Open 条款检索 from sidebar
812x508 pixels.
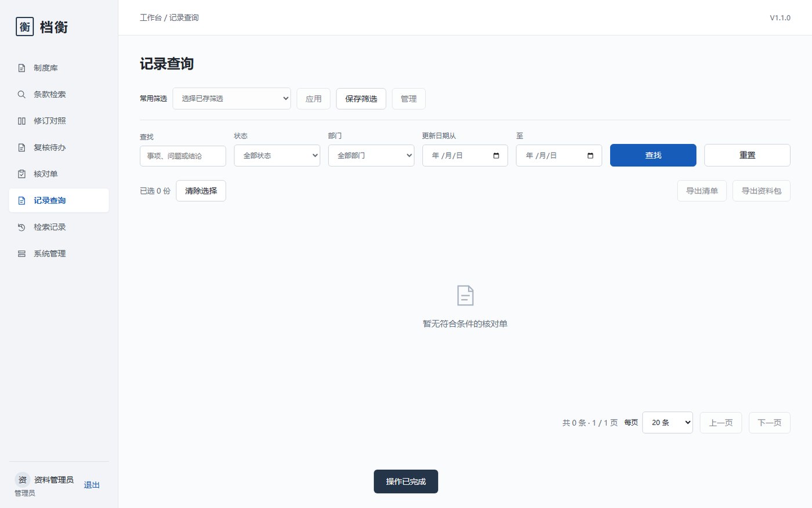point(59,95)
